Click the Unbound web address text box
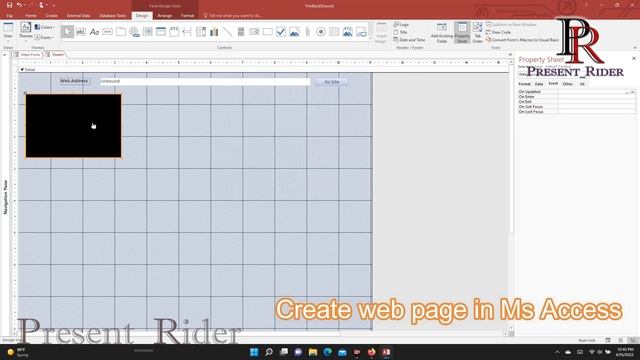Image resolution: width=640 pixels, height=360 pixels. (x=205, y=81)
